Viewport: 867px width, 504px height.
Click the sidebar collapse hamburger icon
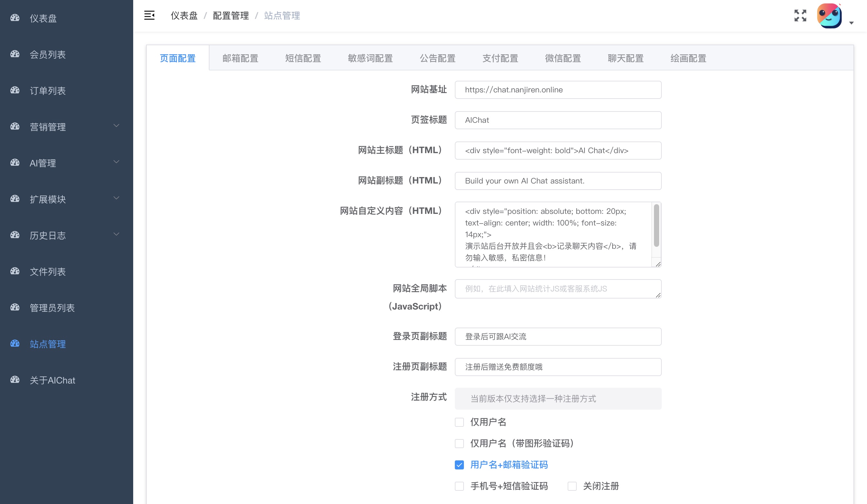pyautogui.click(x=149, y=16)
